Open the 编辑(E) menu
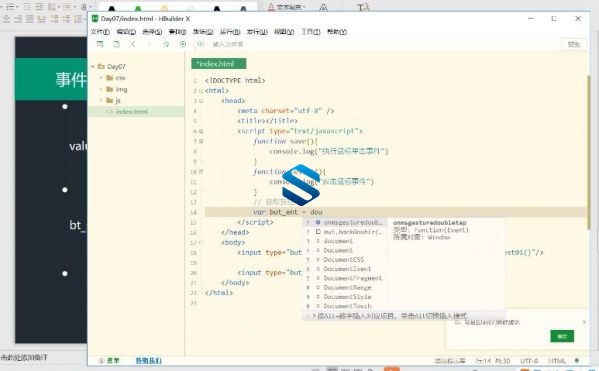The width and height of the screenshot is (599, 371). [x=126, y=32]
